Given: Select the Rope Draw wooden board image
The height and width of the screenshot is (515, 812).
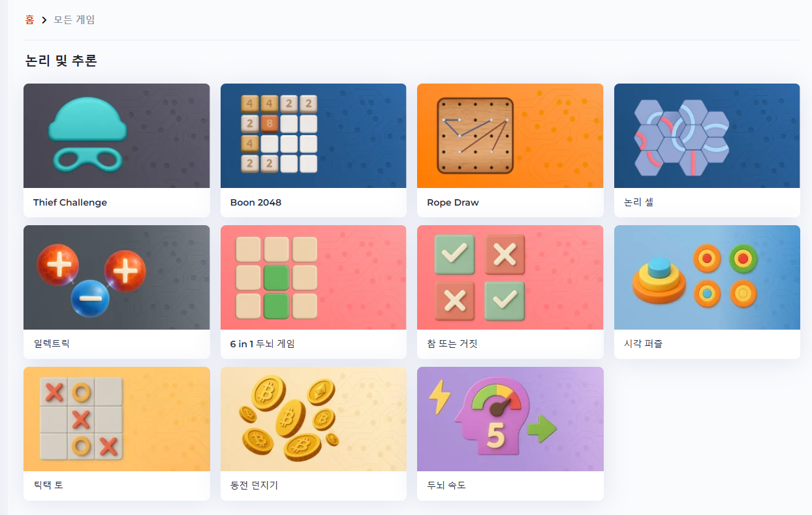Looking at the screenshot, I should point(510,136).
